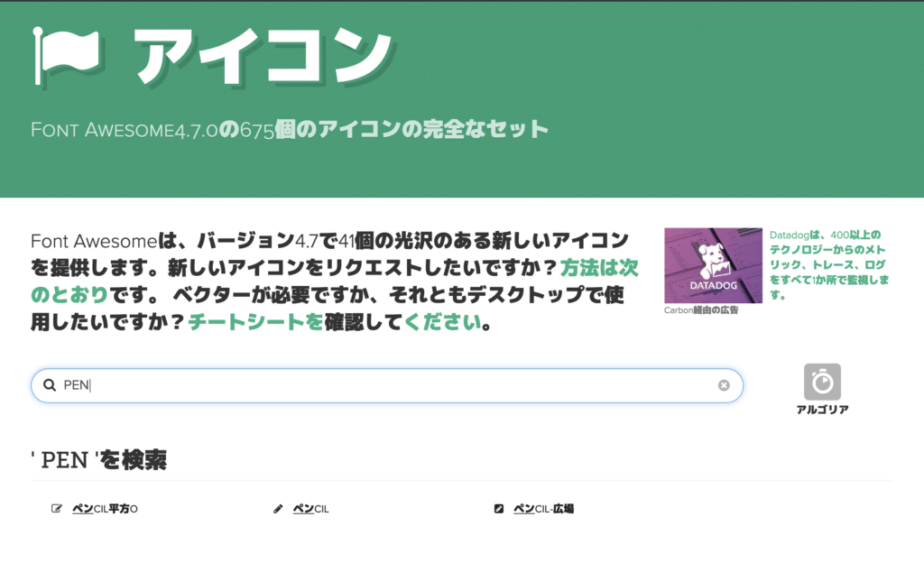Click the ' PEN 'を検索 results heading
Viewport: 924px width, 563px height.
(99, 460)
